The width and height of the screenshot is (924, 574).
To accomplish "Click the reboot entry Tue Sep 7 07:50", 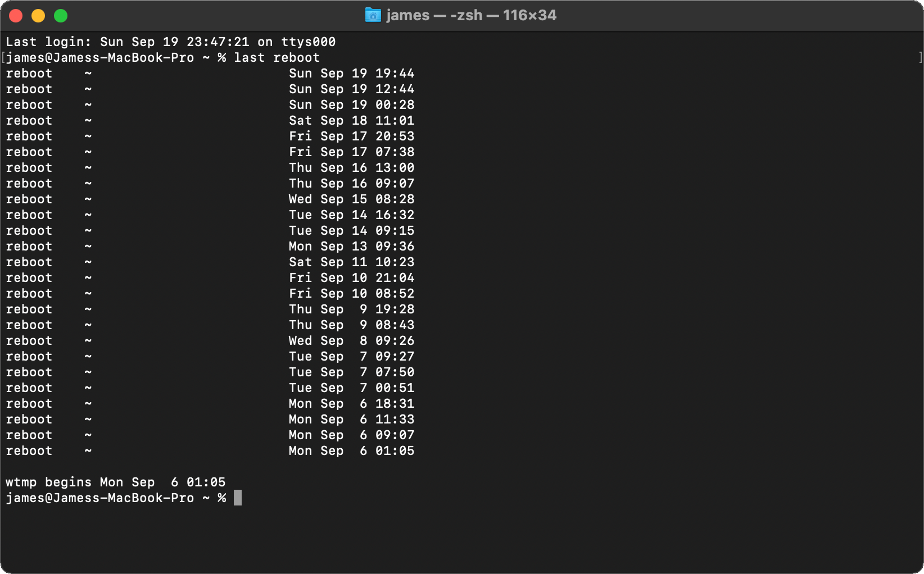I will (x=210, y=372).
